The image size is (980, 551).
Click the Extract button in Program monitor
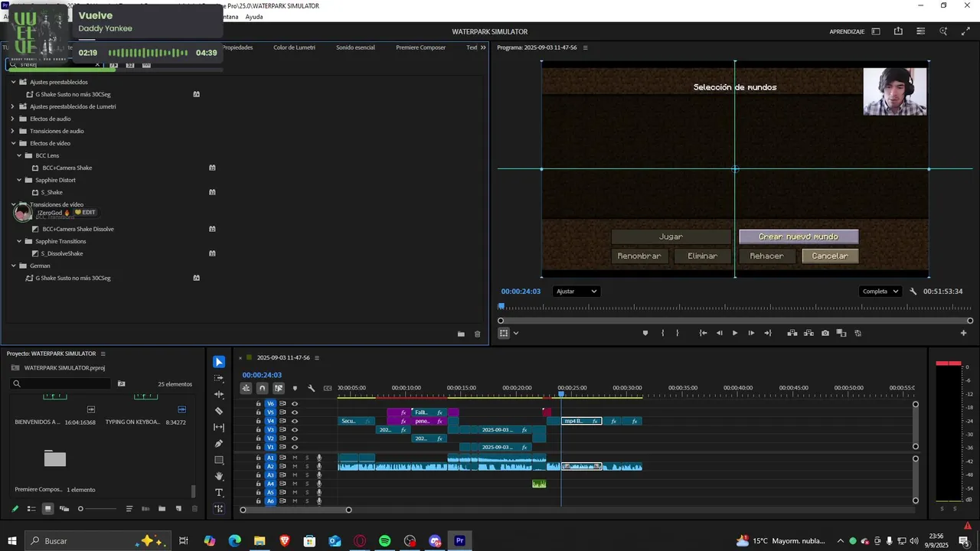click(808, 333)
